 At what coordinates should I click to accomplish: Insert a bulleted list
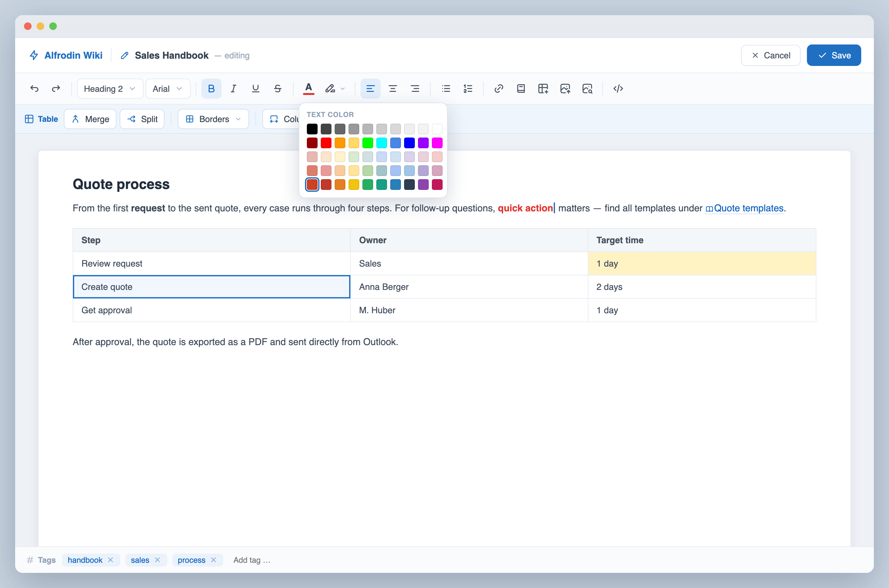[446, 89]
